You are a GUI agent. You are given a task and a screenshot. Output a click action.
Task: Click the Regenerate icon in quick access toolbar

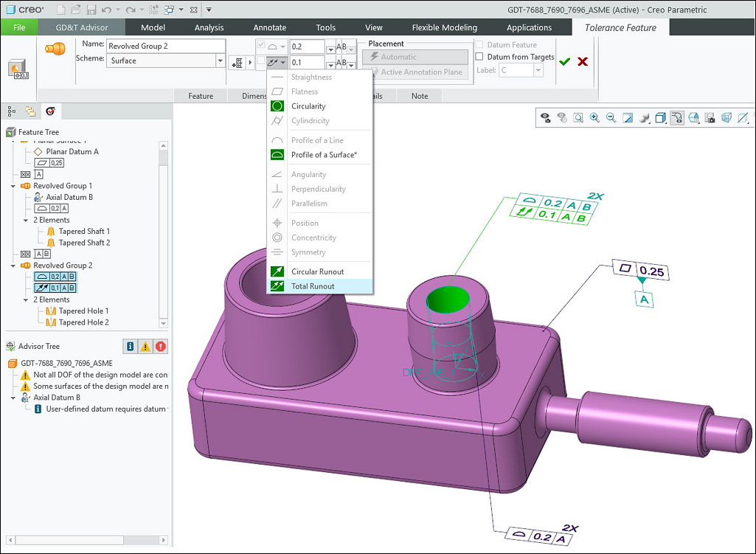click(153, 9)
